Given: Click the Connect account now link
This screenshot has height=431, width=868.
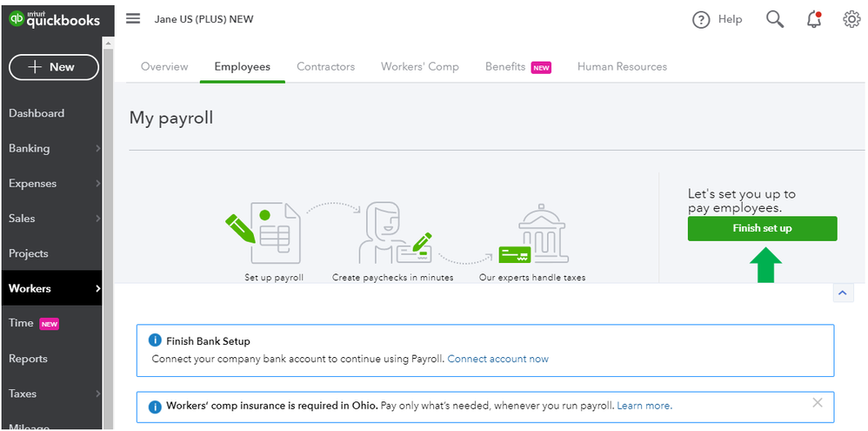Looking at the screenshot, I should click(x=497, y=359).
